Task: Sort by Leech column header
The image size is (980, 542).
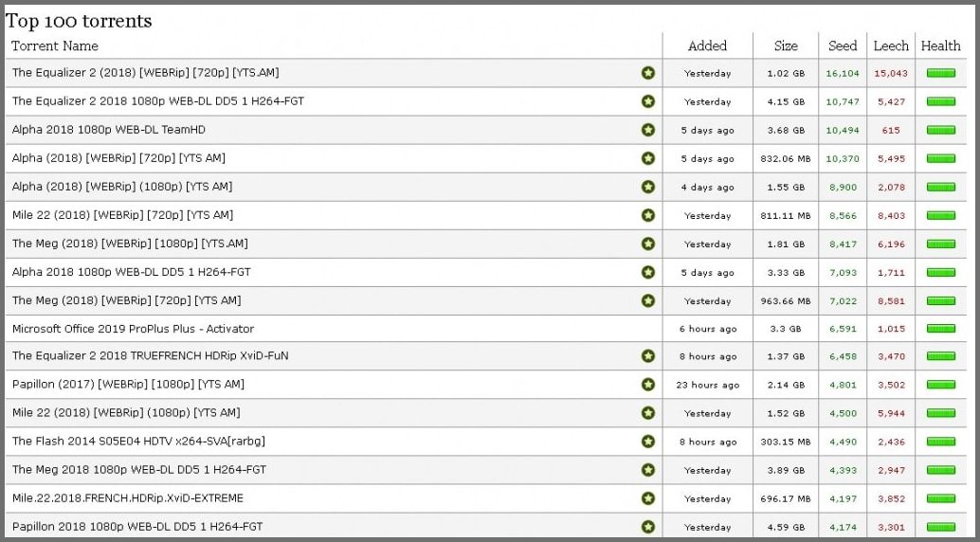Action: click(891, 45)
